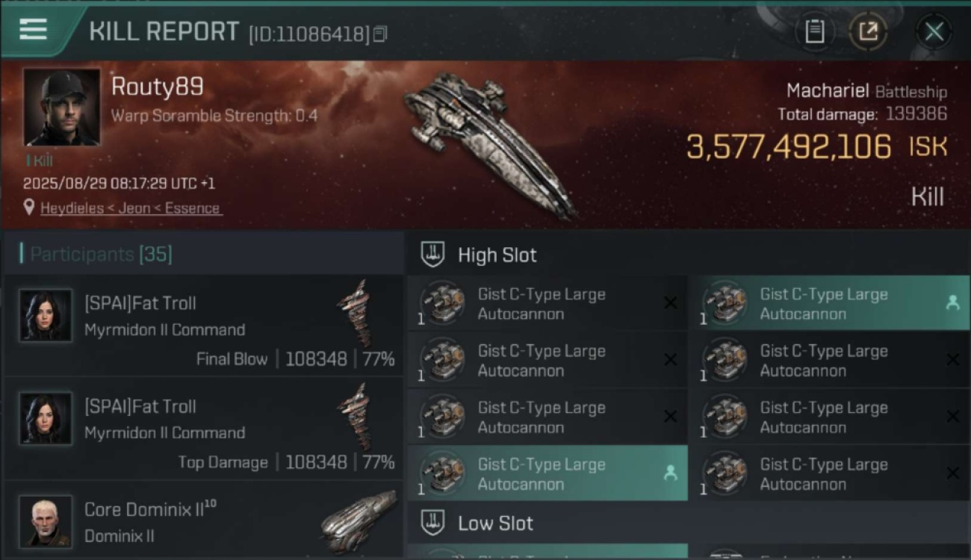
Task: Close the kill report panel
Action: (934, 31)
